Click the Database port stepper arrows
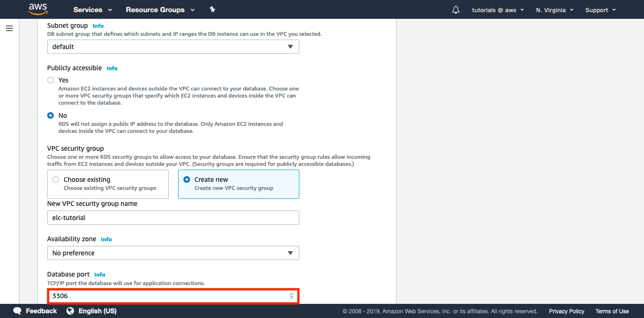Screen dimensions: 644x318 (x=291, y=296)
